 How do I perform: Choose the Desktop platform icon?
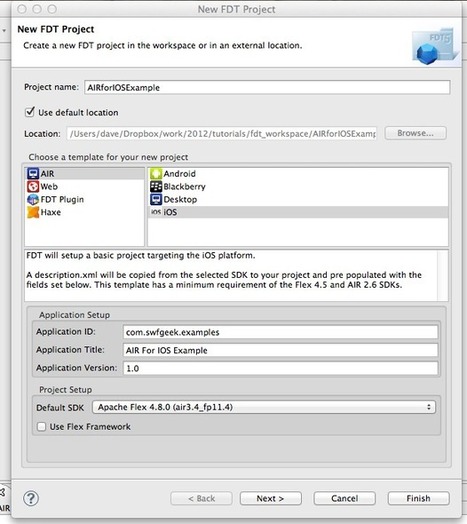point(156,200)
